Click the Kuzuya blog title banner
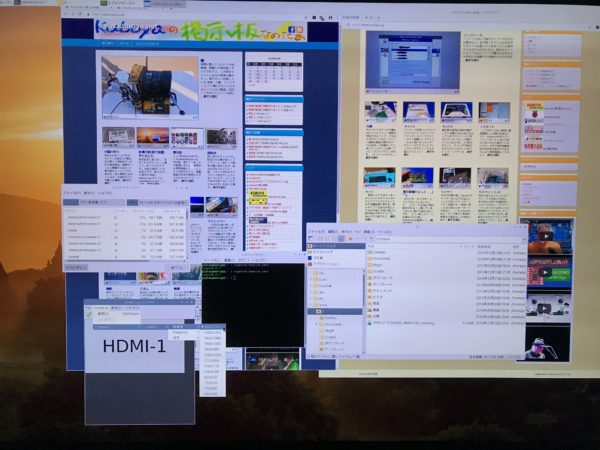 [x=200, y=30]
